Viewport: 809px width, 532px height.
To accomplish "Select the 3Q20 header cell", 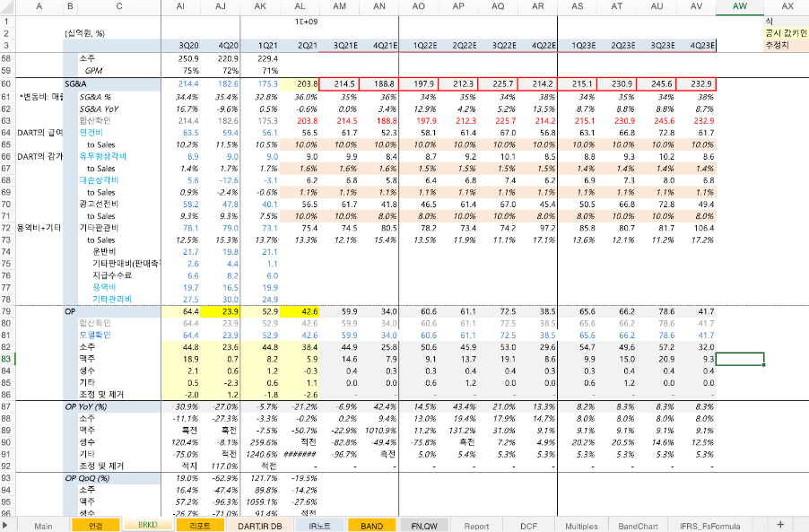I will 180,46.
